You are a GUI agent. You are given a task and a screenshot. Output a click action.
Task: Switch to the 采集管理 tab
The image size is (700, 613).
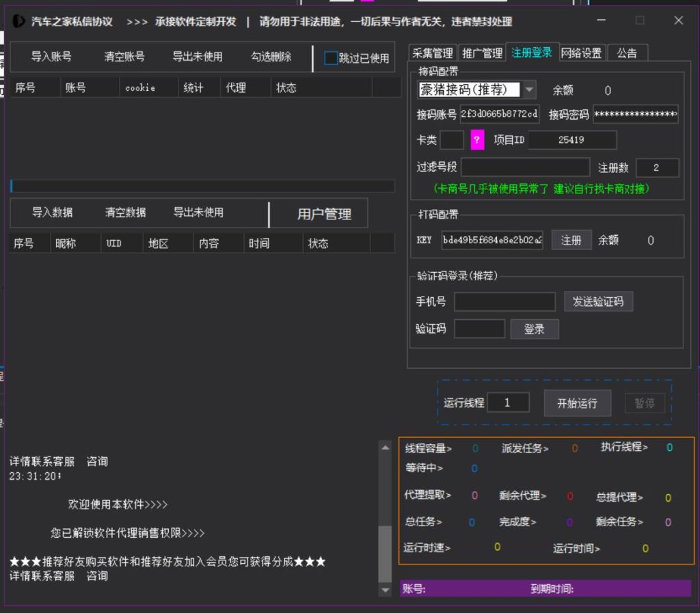[x=433, y=53]
